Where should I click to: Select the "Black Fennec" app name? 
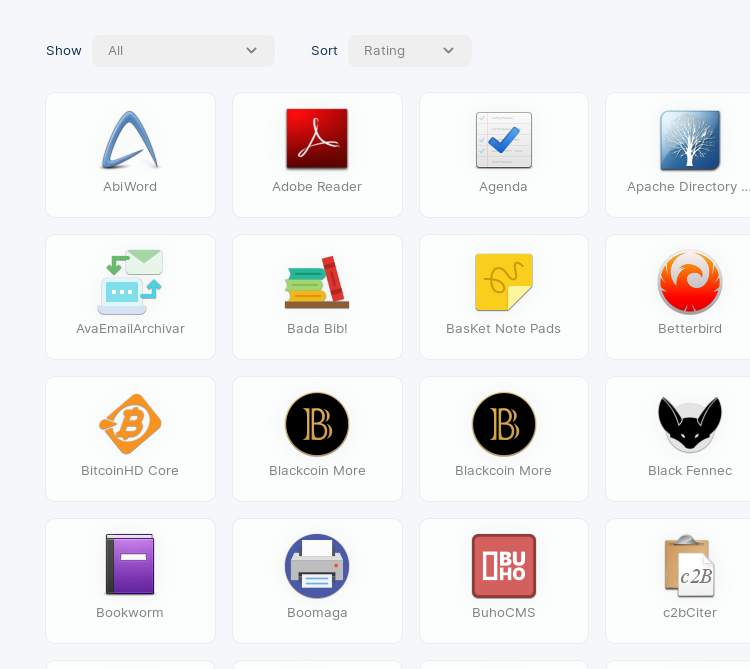click(690, 471)
